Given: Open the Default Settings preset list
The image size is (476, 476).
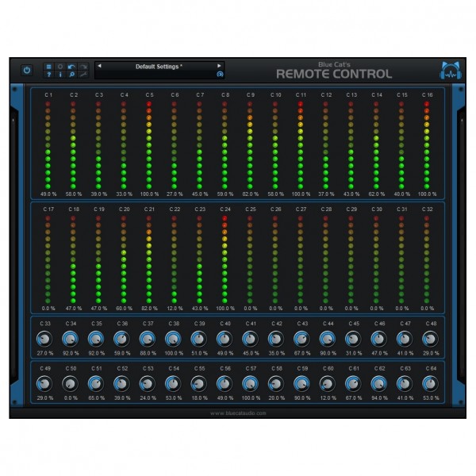Looking at the screenshot, I should click(159, 67).
